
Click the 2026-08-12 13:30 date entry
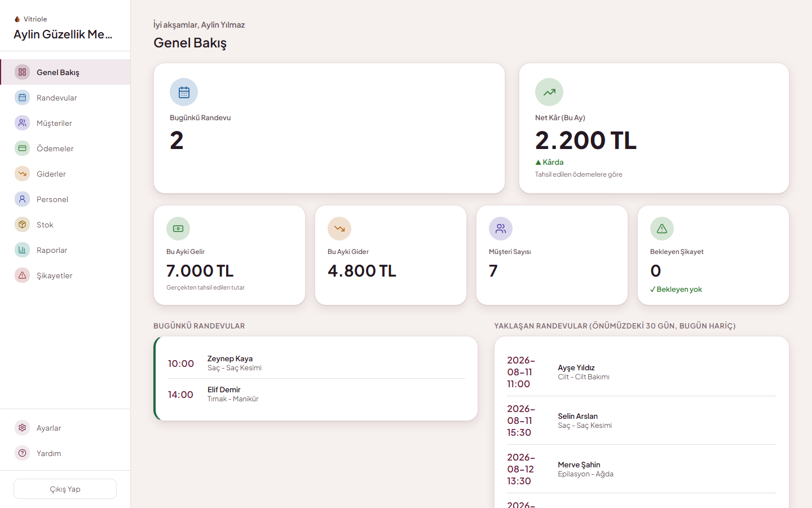point(520,469)
